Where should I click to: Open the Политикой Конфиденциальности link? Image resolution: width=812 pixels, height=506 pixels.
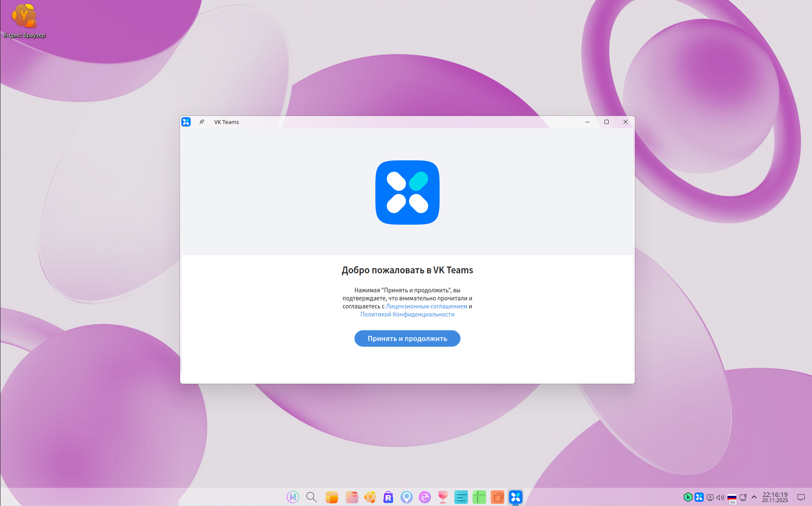(x=407, y=314)
